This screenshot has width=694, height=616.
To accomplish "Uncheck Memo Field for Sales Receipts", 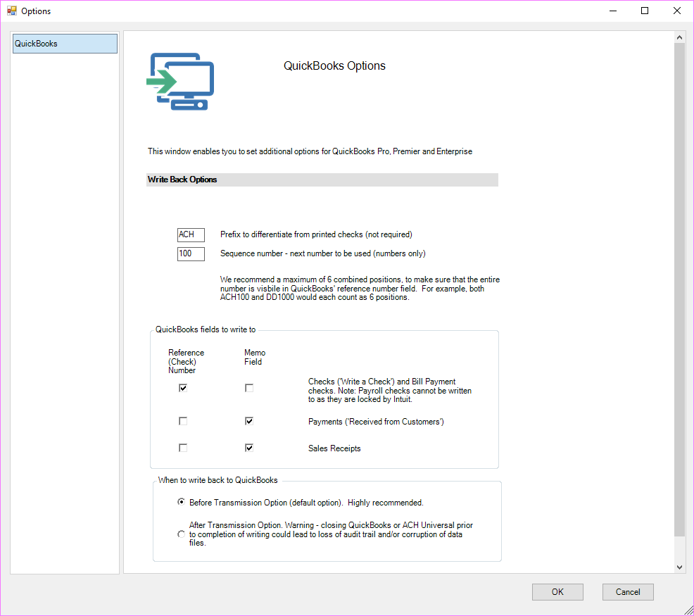I will [248, 447].
